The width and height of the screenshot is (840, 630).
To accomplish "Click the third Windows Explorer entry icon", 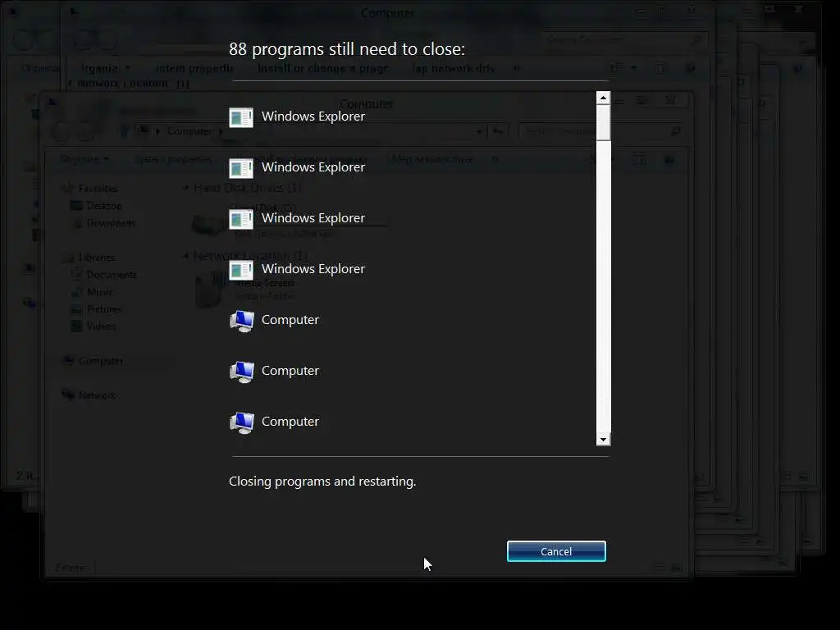I will (x=241, y=219).
